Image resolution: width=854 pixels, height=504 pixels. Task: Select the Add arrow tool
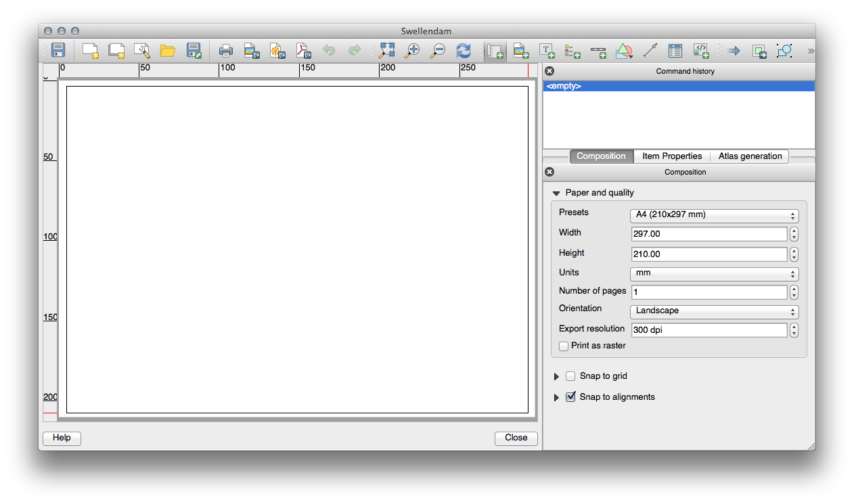coord(650,50)
